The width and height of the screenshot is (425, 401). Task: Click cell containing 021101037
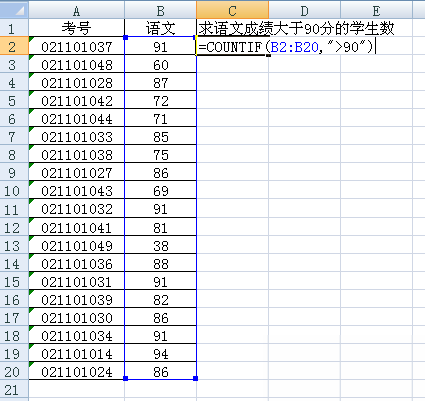[x=76, y=46]
